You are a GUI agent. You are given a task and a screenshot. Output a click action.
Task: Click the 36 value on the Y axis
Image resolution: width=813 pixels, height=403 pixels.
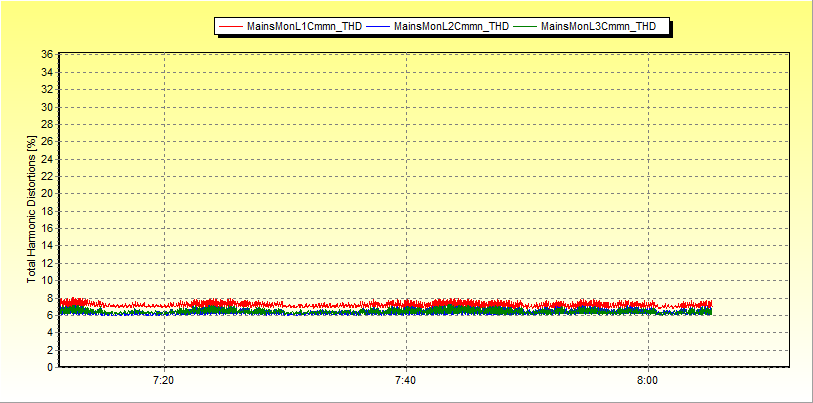47,55
